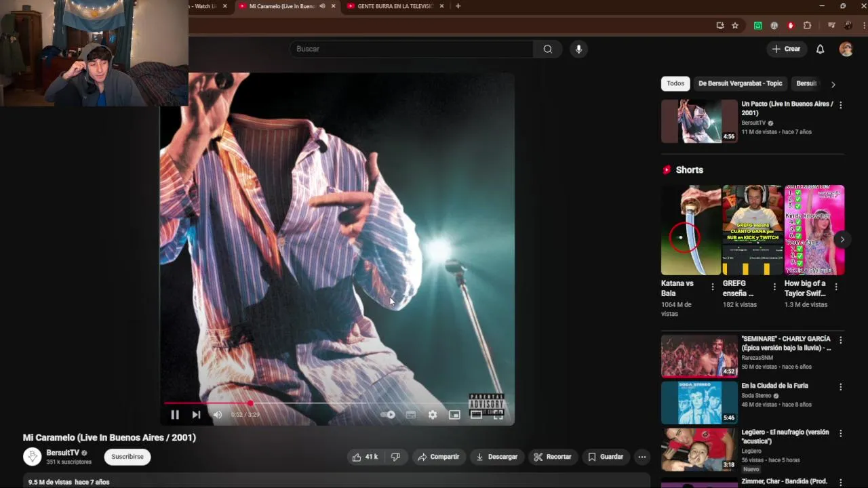Open options for Katana vs Bala short
This screenshot has height=488, width=868.
point(712,287)
